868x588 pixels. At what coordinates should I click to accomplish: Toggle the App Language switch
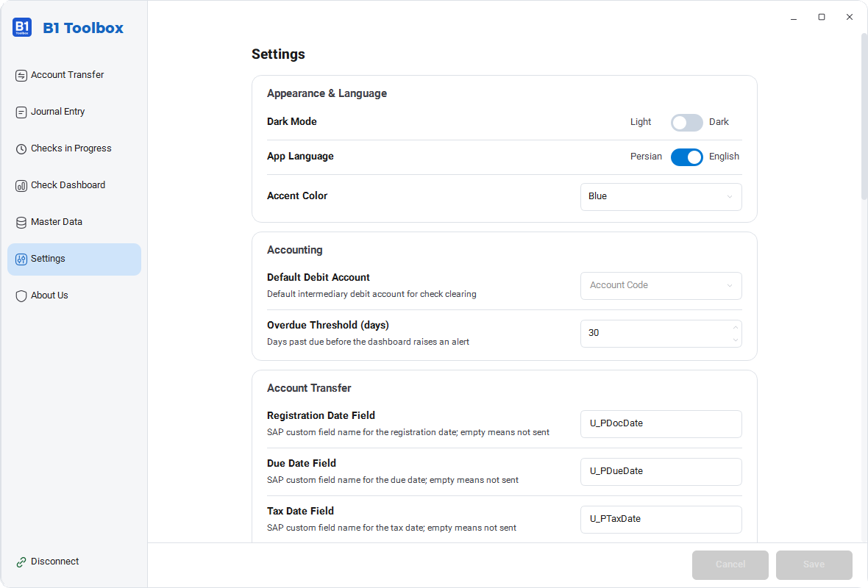(686, 157)
